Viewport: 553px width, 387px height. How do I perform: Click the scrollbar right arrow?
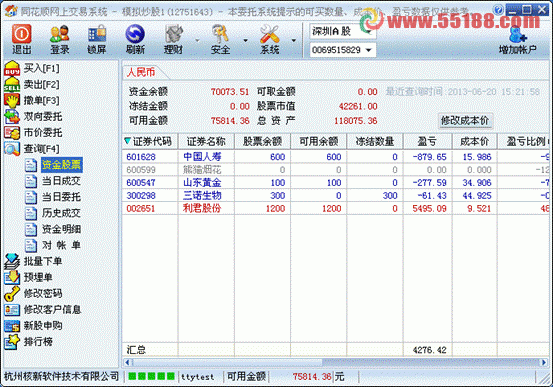coord(545,362)
